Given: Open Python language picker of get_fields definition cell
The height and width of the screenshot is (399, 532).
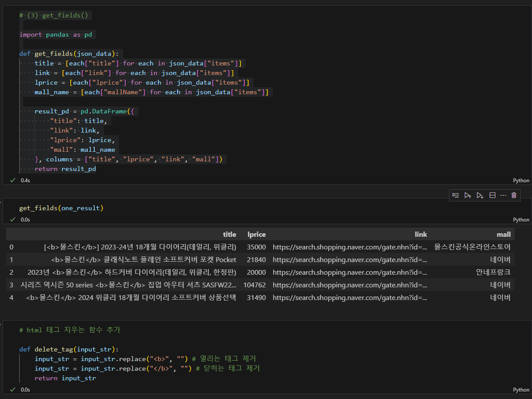Looking at the screenshot, I should pyautogui.click(x=521, y=181).
